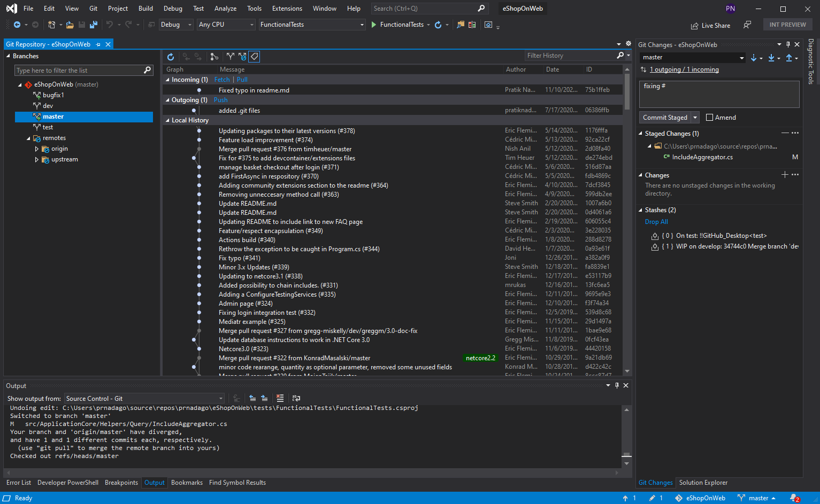The image size is (820, 504).
Task: Click the Clear All output icon
Action: coord(280,398)
